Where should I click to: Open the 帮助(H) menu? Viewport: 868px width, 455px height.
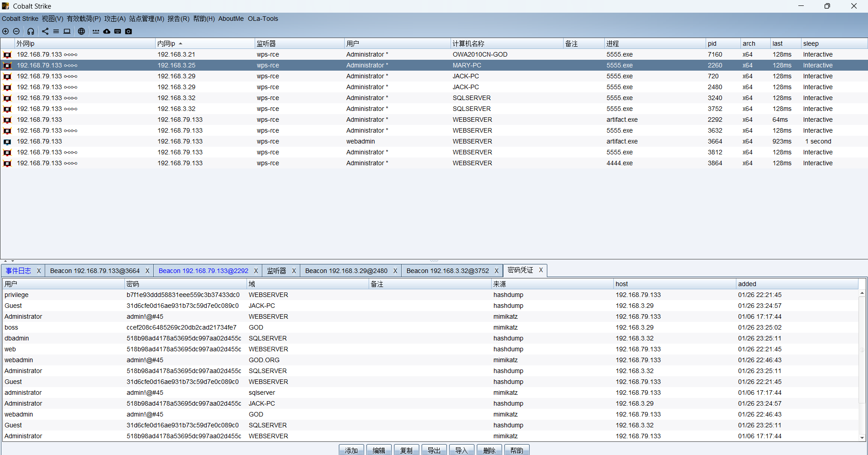(x=204, y=19)
